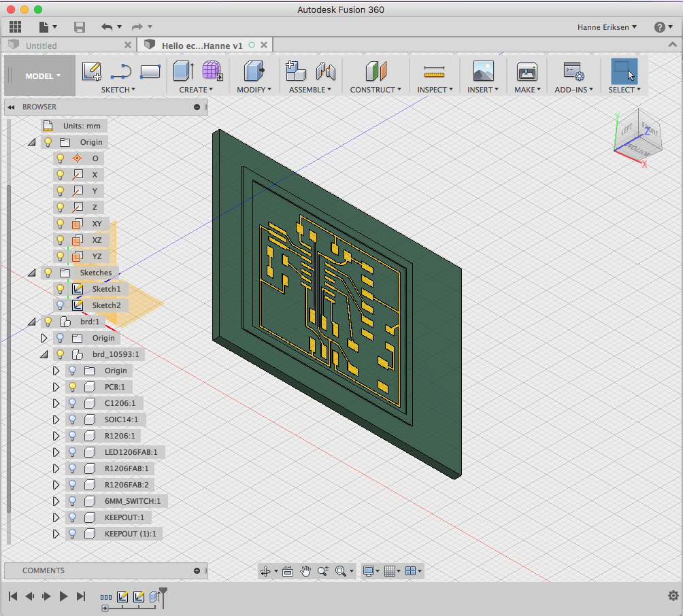Open the Help question mark icon
683x616 pixels.
point(659,27)
